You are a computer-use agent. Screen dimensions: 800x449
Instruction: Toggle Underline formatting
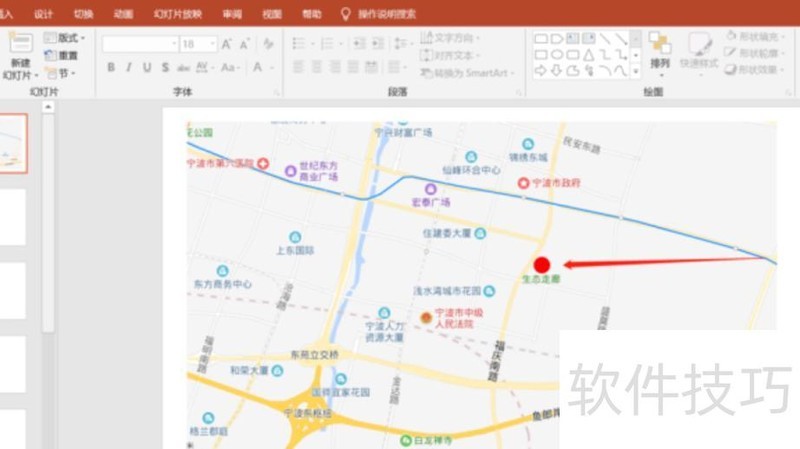147,67
